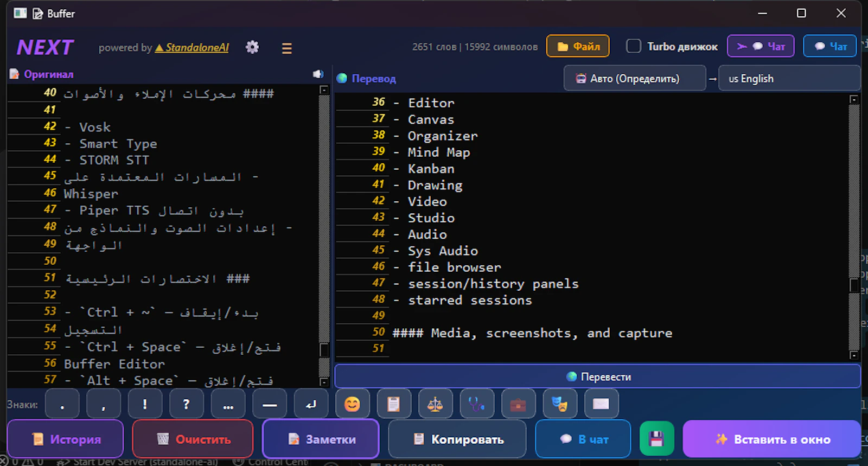Screen dimensions: 868x466
Task: Click the legal scales icon button
Action: point(435,404)
